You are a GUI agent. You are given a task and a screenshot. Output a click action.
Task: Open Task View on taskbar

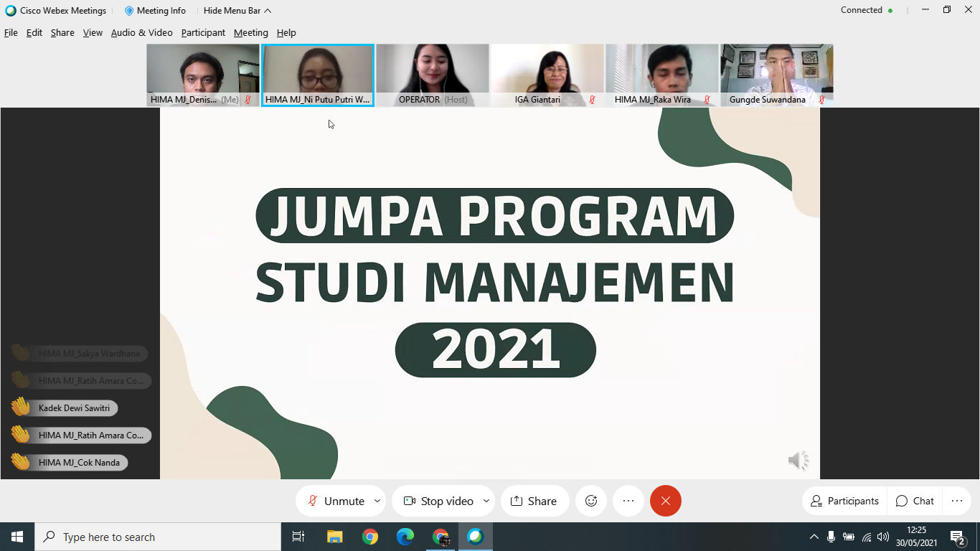(x=298, y=537)
